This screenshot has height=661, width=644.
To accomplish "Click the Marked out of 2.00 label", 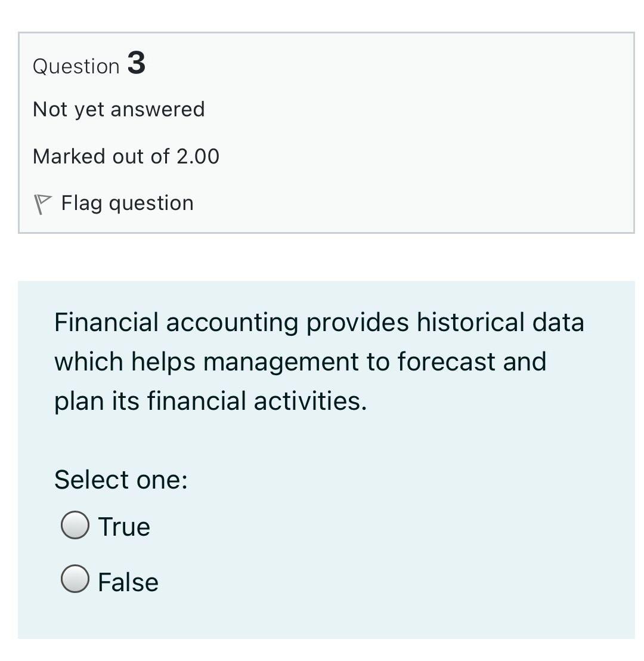I will click(x=126, y=156).
